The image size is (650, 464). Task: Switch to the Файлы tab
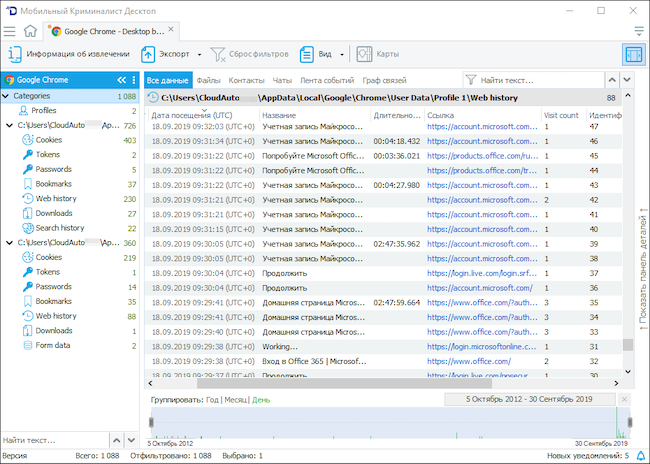(x=209, y=79)
